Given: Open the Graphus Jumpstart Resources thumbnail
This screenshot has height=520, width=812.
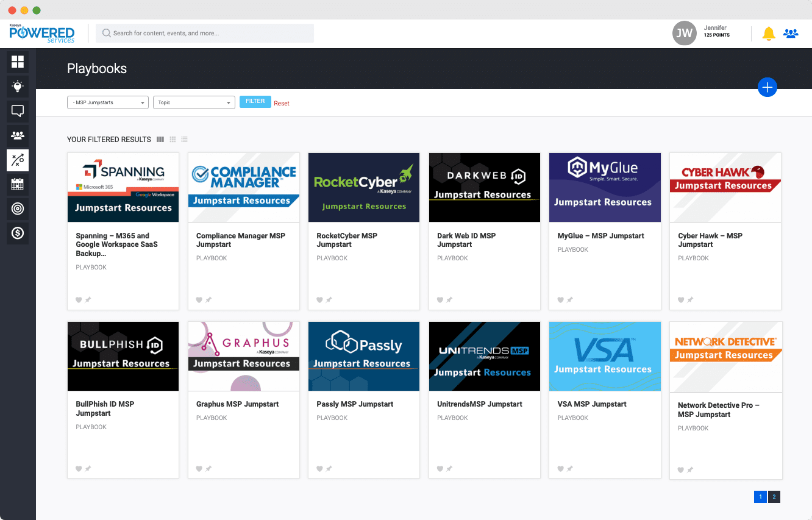Looking at the screenshot, I should coord(244,357).
